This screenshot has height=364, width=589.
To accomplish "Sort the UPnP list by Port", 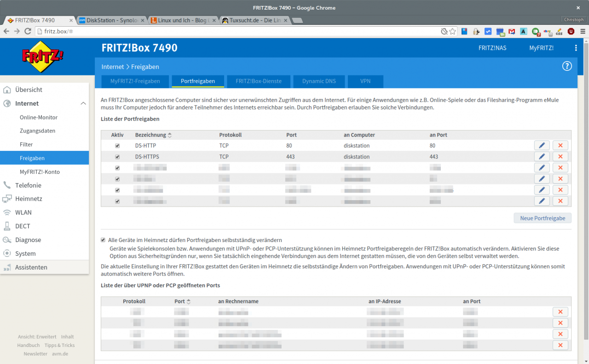I will coord(182,301).
